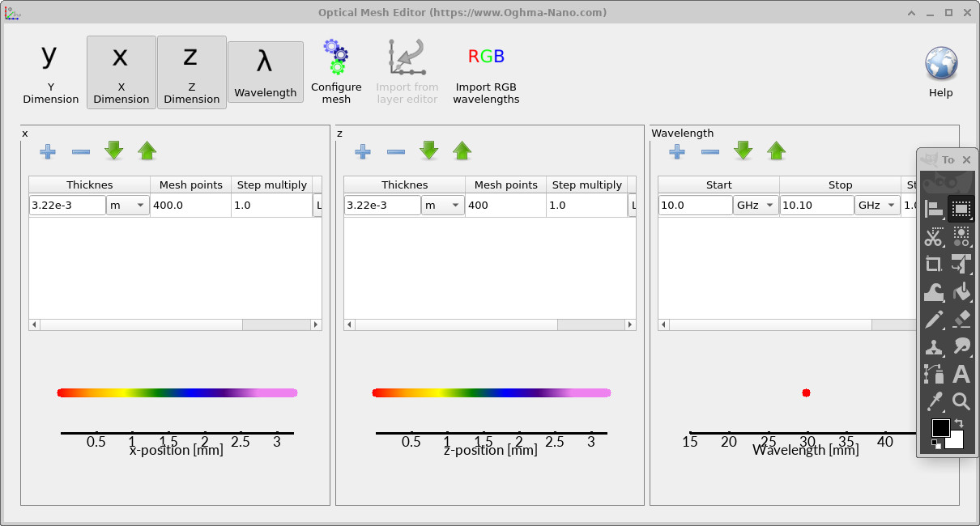
Task: Move Wavelength row down
Action: [743, 151]
